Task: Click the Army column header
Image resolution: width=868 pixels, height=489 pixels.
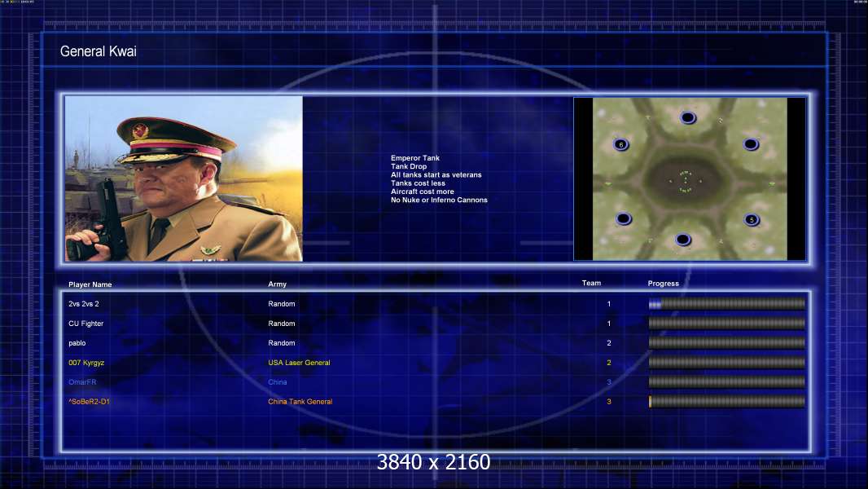Action: click(278, 284)
